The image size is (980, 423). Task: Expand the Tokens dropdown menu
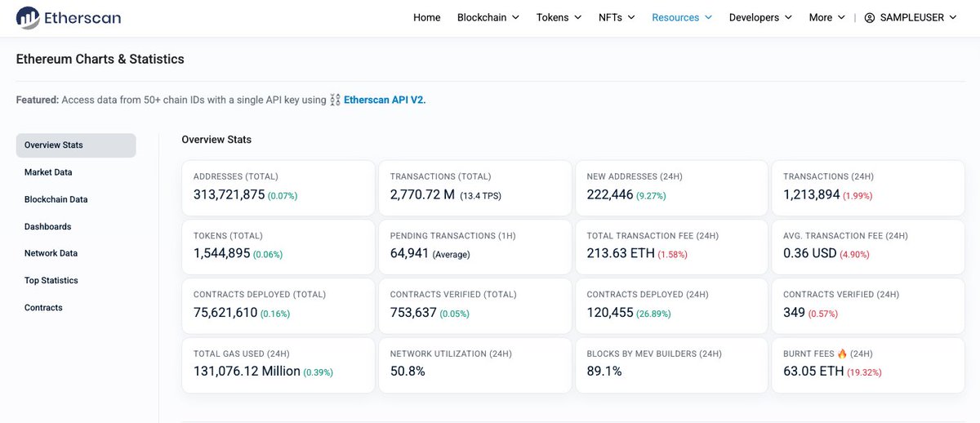559,17
